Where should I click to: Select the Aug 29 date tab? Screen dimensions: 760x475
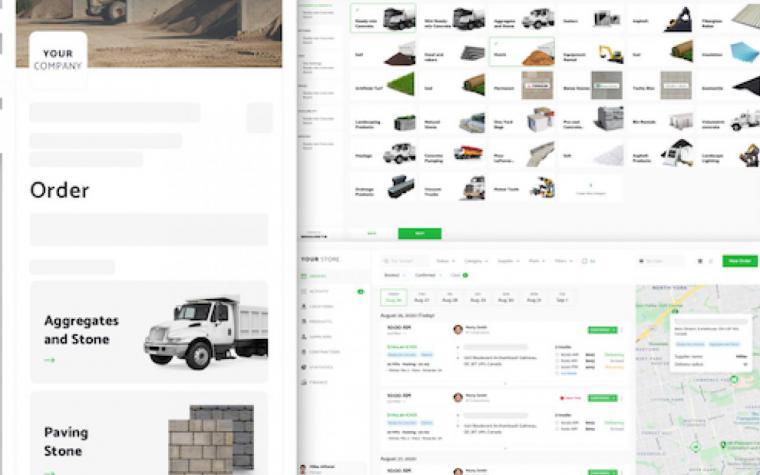click(x=478, y=298)
